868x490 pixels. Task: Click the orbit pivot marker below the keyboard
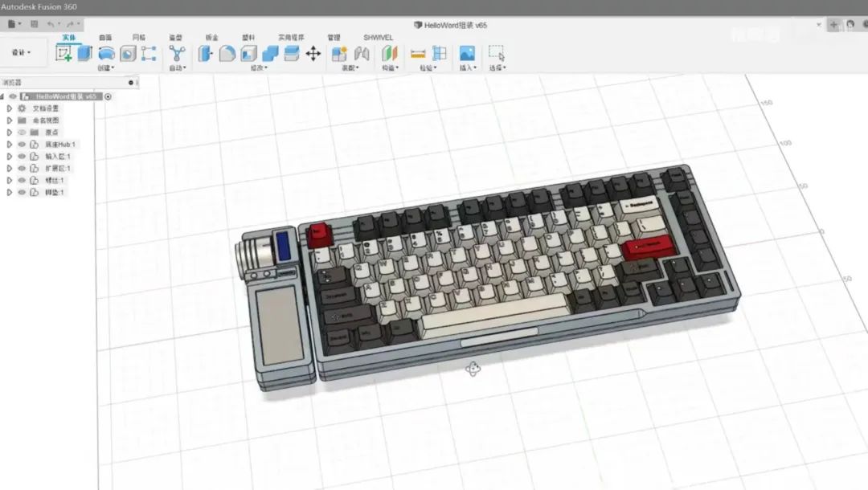473,369
